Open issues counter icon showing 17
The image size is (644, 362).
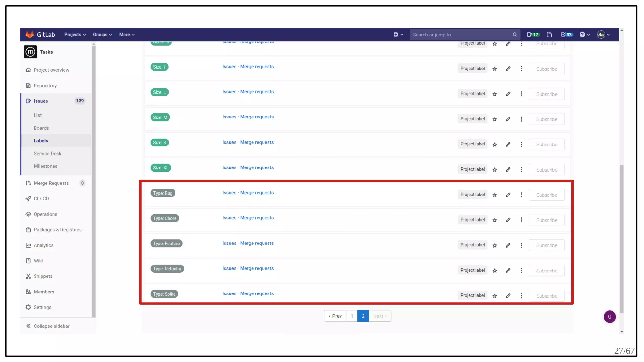(533, 35)
